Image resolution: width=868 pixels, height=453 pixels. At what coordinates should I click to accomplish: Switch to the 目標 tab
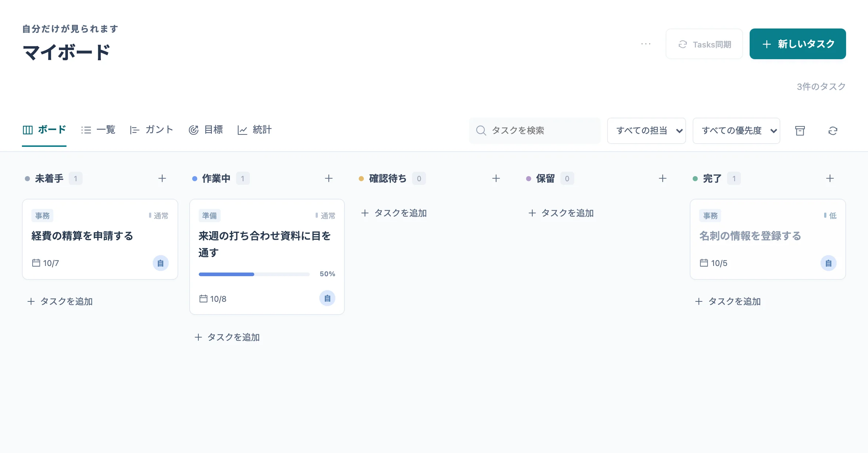(x=206, y=130)
